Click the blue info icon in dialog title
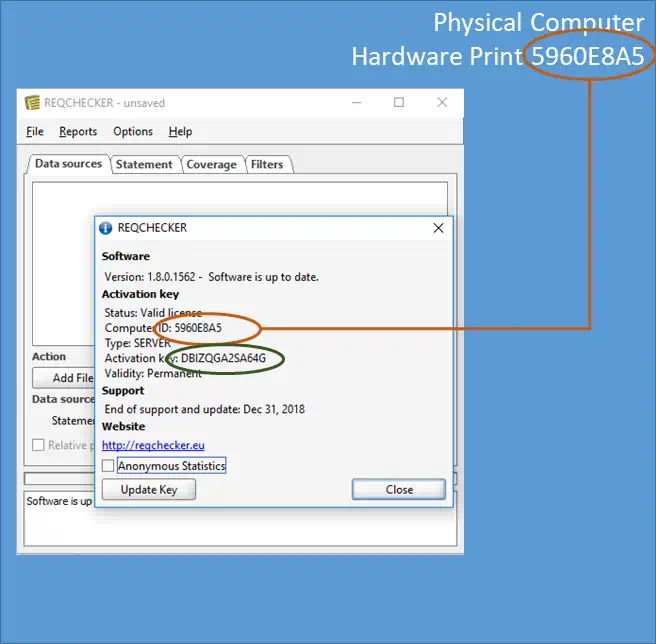Screen dimensions: 656x644 (x=105, y=228)
